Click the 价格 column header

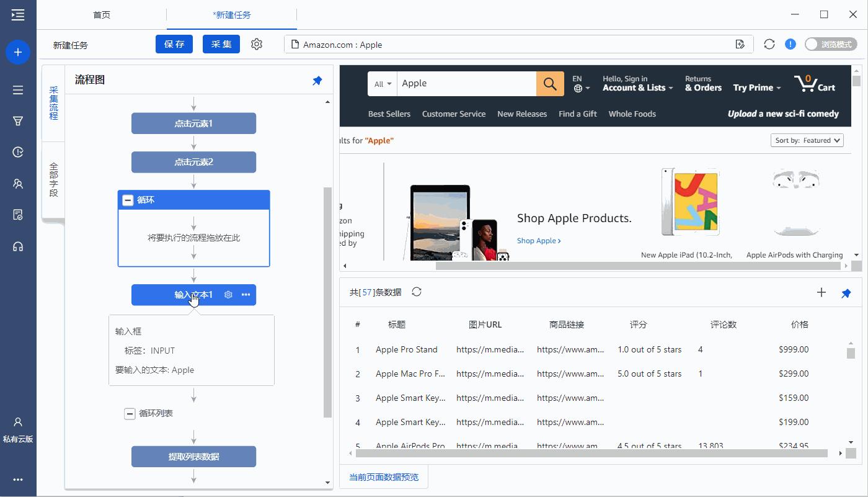[x=800, y=325]
